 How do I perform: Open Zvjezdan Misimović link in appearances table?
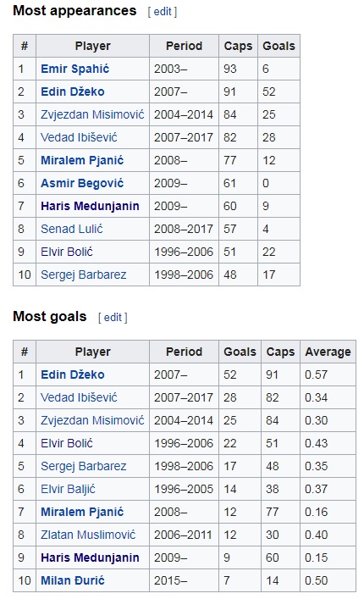point(92,114)
